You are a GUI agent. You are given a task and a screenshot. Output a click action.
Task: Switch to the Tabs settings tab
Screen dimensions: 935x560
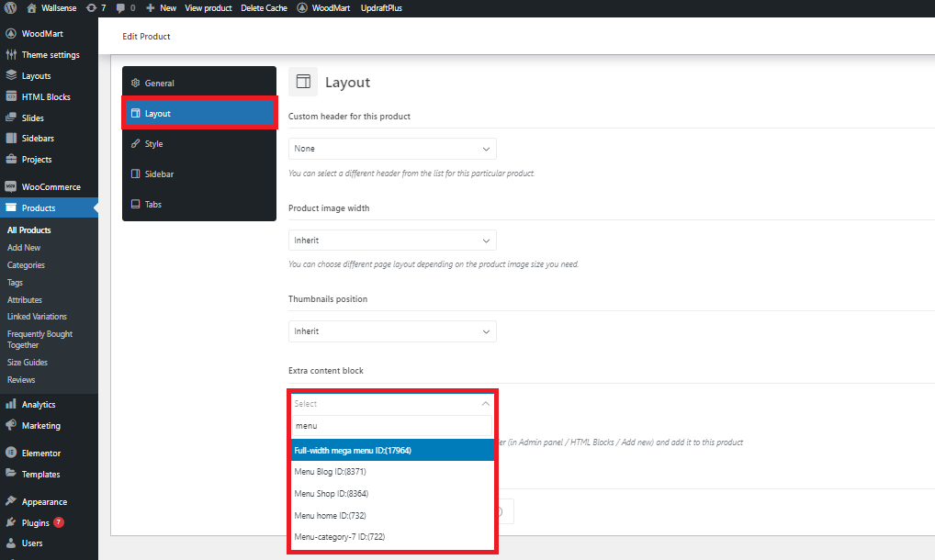[x=199, y=205]
